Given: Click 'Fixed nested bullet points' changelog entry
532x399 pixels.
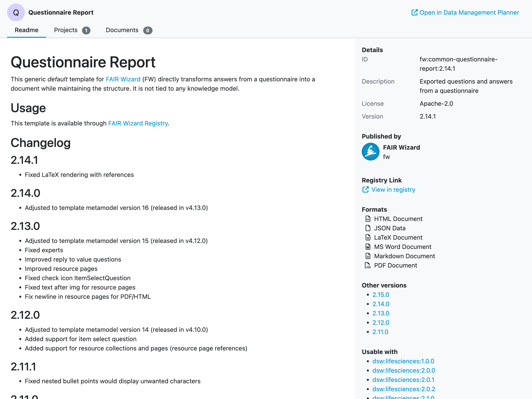Looking at the screenshot, I should pos(113,381).
